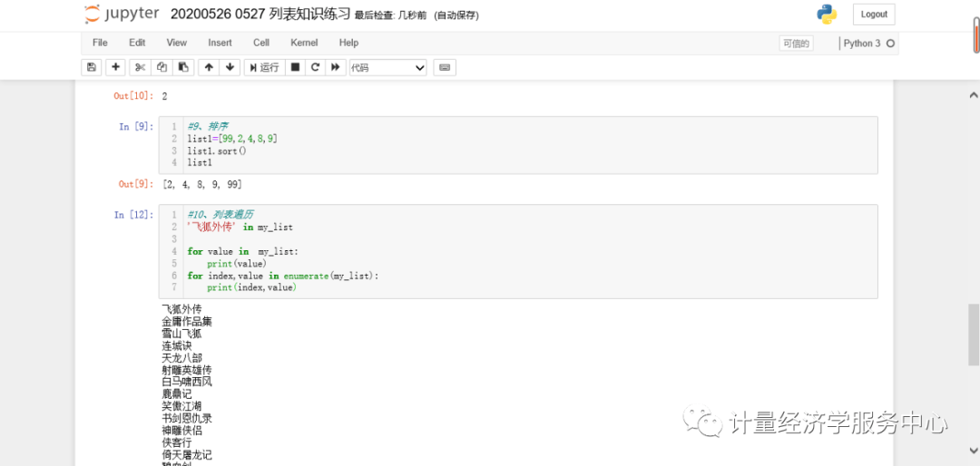Viewport: 980px width, 466px height.
Task: Paste cells below icon
Action: click(183, 67)
